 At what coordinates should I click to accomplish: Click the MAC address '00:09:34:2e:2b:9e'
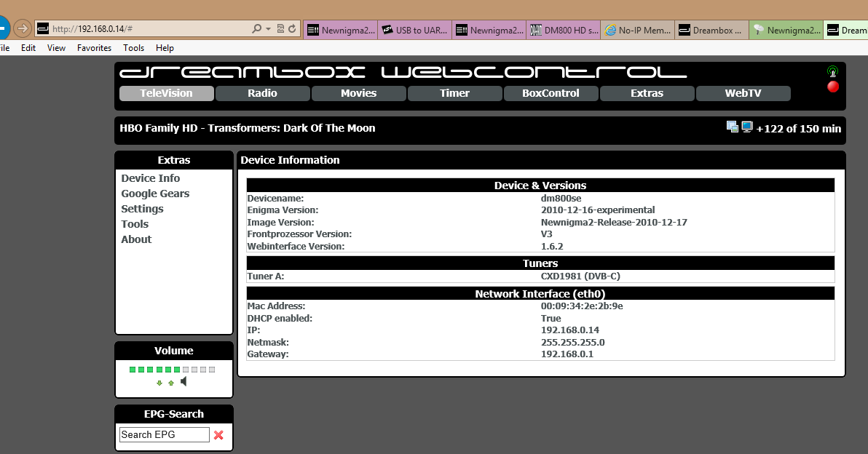[x=582, y=306]
